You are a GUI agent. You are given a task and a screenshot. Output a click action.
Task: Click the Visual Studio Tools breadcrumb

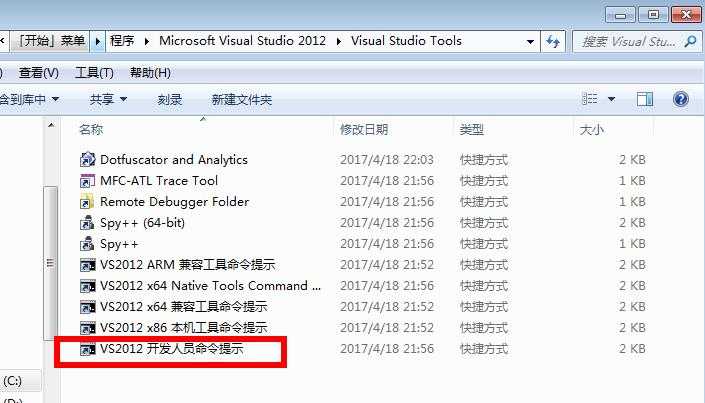[x=406, y=41]
